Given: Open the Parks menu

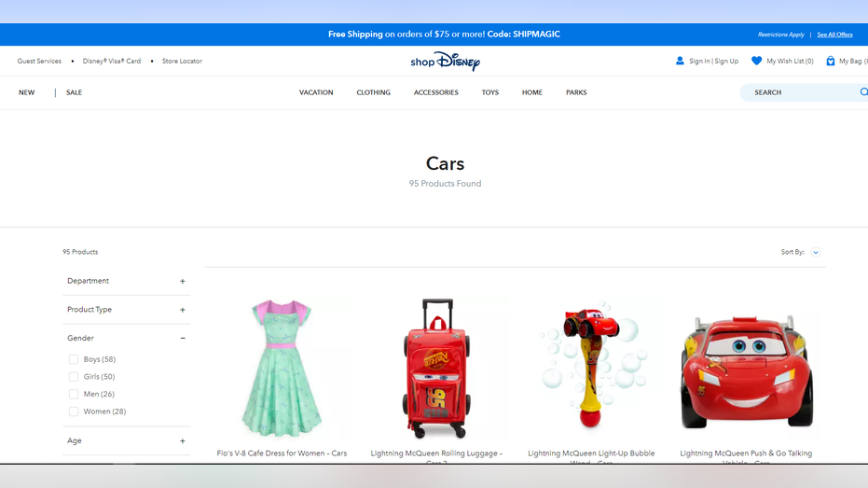Looking at the screenshot, I should point(576,92).
